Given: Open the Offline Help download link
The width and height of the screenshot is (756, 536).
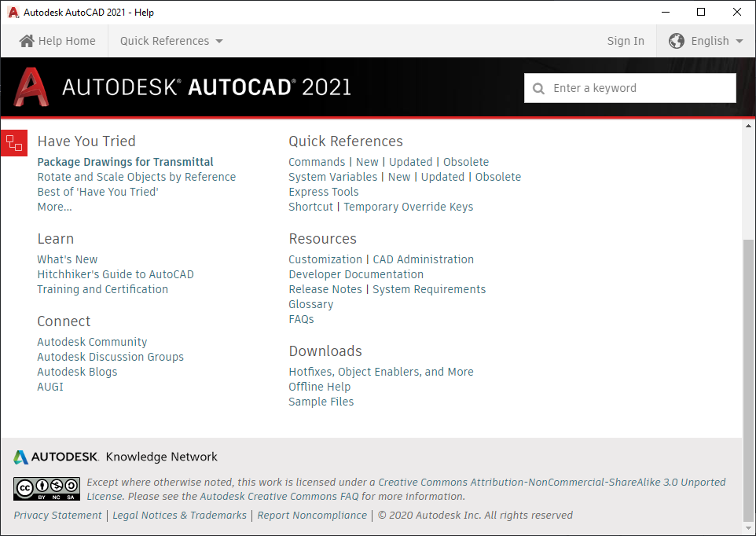Looking at the screenshot, I should (x=320, y=387).
